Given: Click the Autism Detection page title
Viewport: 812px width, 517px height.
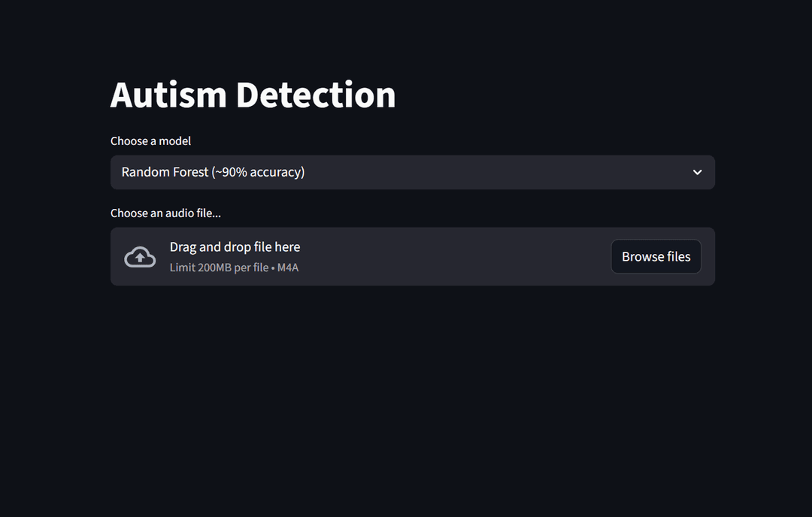Looking at the screenshot, I should click(x=253, y=94).
